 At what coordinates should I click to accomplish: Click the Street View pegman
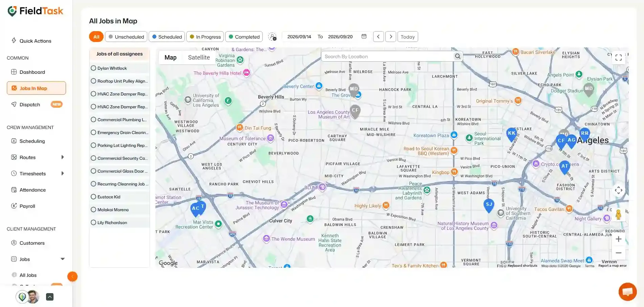tap(618, 215)
